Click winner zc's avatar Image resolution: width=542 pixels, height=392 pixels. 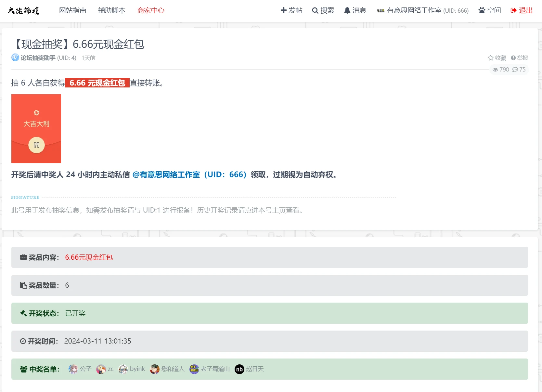pos(101,369)
